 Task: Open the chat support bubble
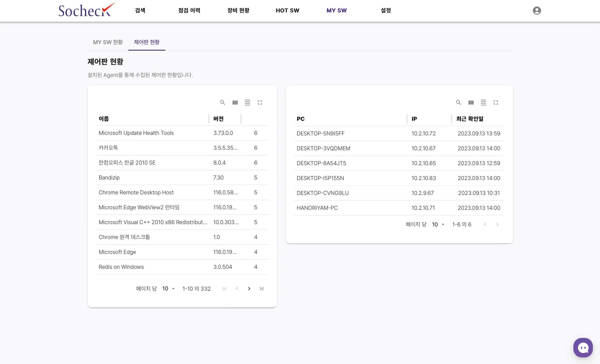coord(583,348)
